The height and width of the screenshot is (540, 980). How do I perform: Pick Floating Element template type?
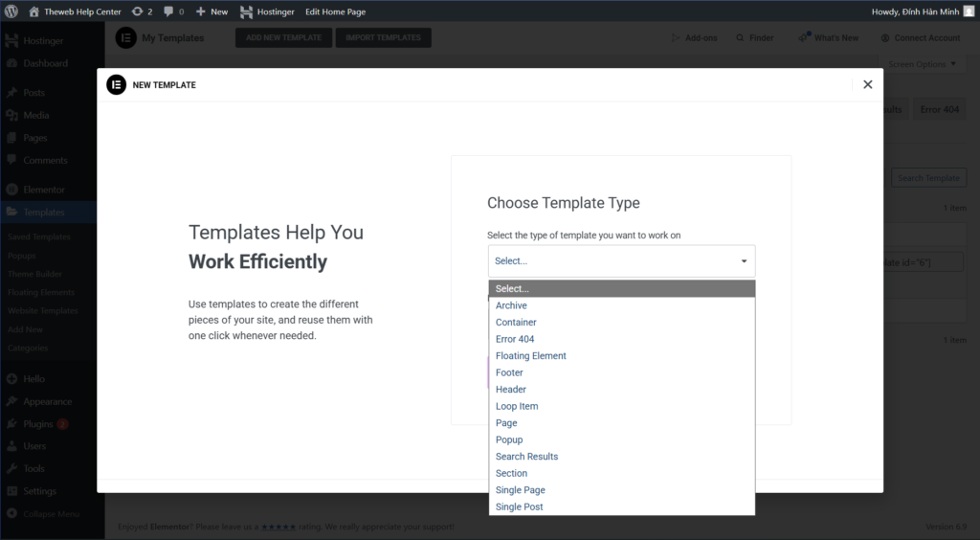point(530,355)
